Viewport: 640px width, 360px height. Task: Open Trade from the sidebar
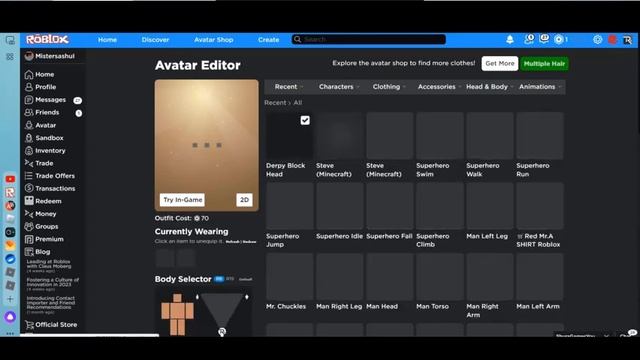[x=39, y=163]
